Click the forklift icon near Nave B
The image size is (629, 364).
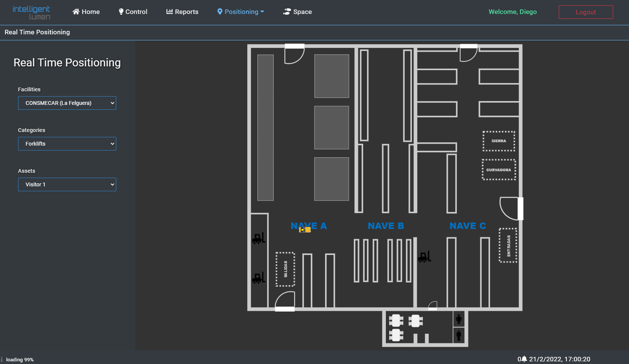tap(424, 256)
